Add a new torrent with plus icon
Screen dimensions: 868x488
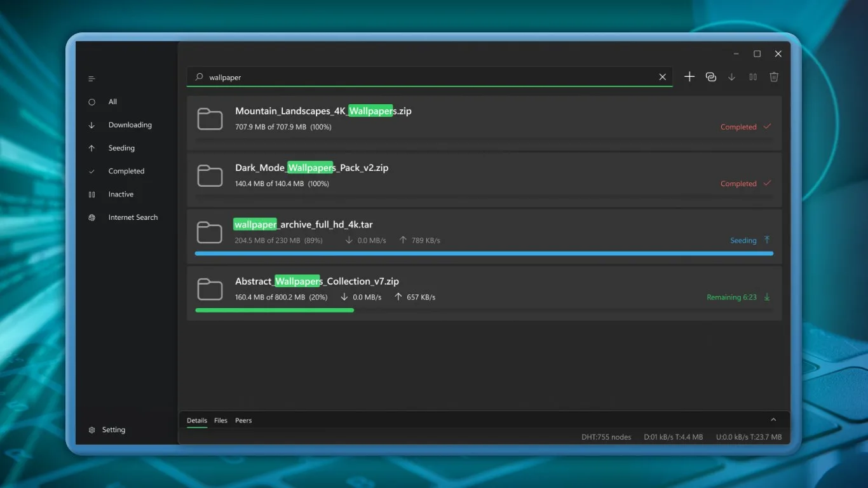689,77
